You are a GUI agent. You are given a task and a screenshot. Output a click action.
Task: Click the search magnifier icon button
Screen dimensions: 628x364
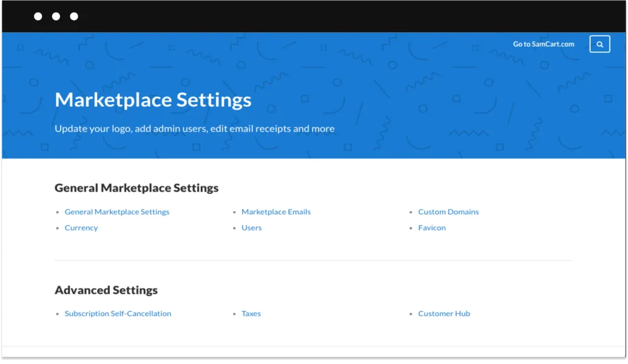click(x=599, y=44)
